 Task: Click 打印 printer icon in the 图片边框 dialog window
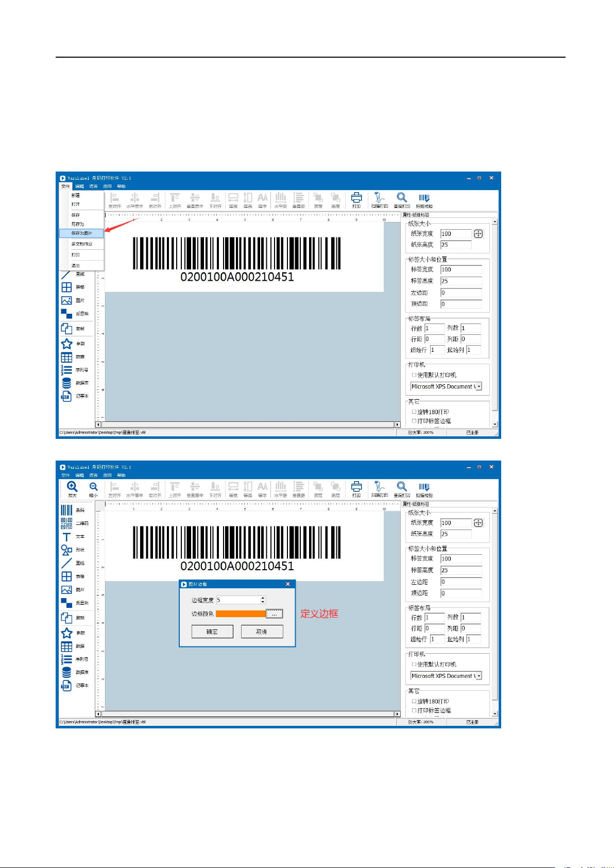click(x=356, y=486)
